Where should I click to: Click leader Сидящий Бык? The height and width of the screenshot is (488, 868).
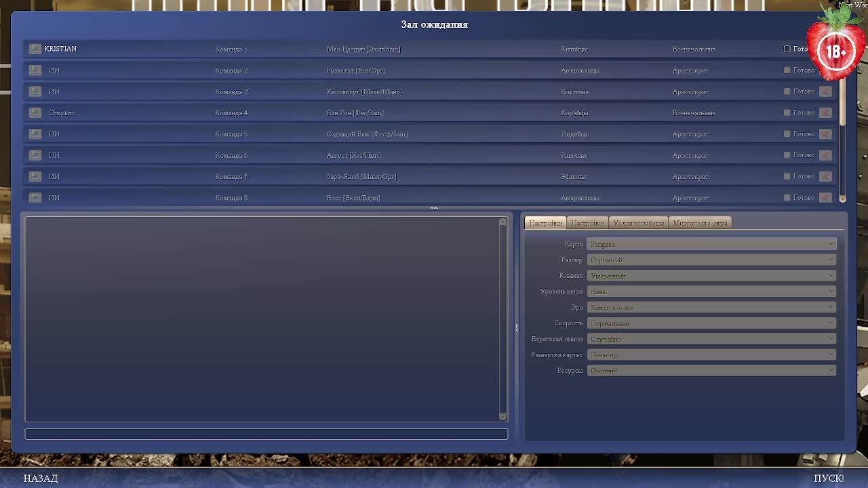[367, 134]
